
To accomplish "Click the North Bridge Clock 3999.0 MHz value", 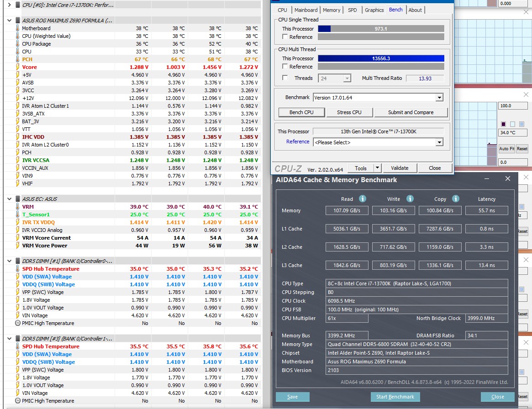I will pos(486,318).
